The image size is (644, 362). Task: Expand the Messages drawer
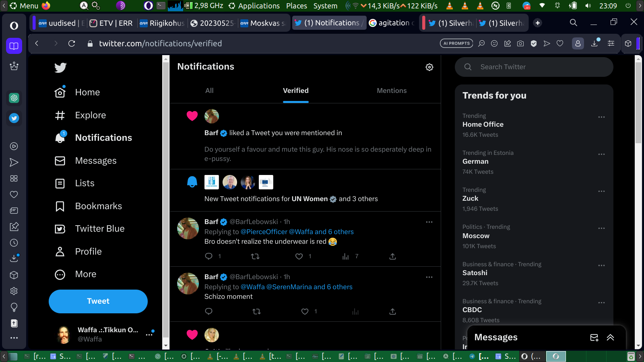pyautogui.click(x=611, y=337)
